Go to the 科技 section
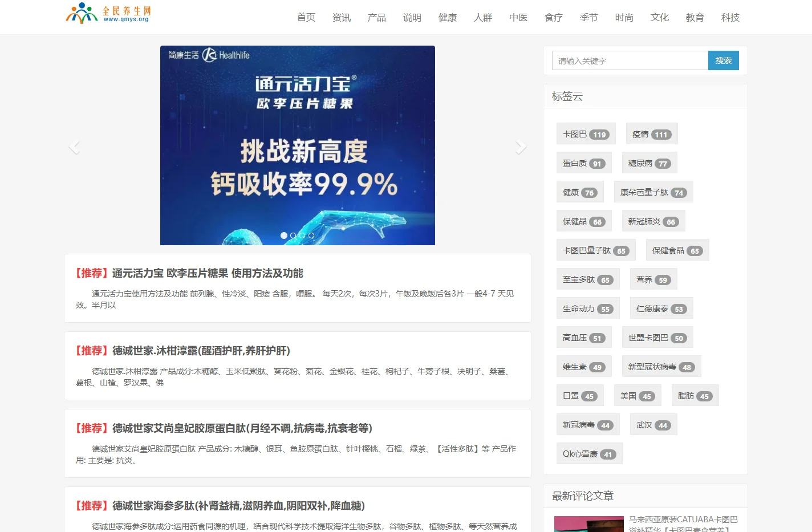The height and width of the screenshot is (532, 812). pos(730,18)
